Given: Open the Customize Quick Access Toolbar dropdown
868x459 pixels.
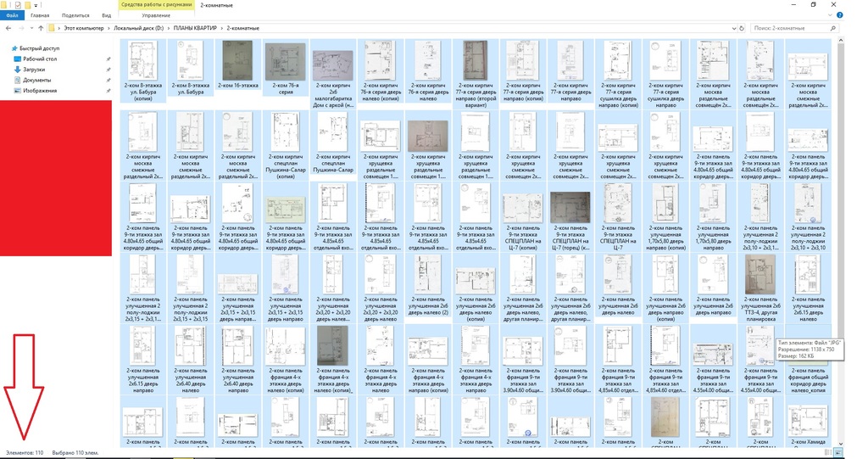Looking at the screenshot, I should point(36,4).
